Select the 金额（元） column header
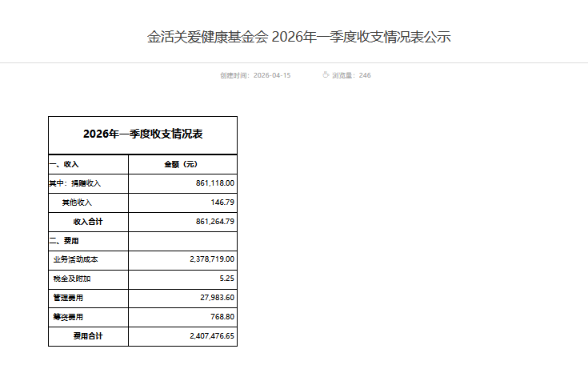Screen dimensions: 588x365 click(x=181, y=164)
